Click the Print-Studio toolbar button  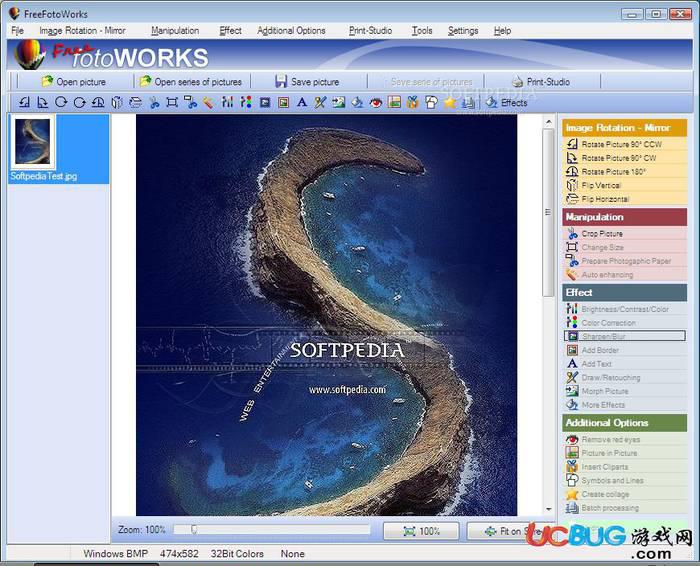coord(541,82)
